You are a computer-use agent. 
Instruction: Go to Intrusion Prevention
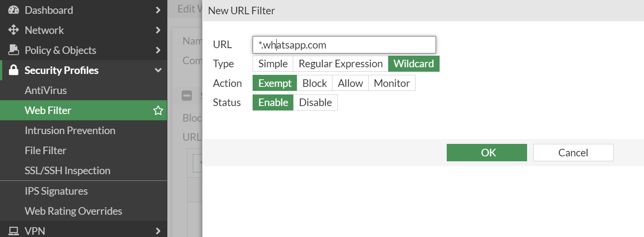[70, 131]
